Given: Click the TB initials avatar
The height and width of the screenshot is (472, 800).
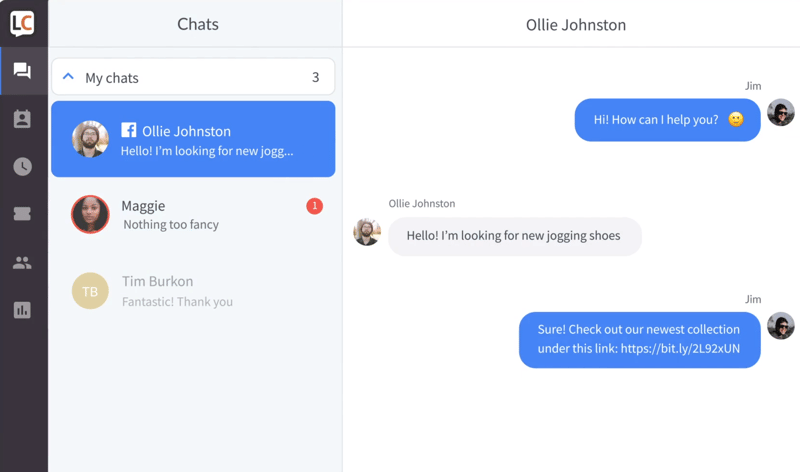Looking at the screenshot, I should click(x=90, y=291).
